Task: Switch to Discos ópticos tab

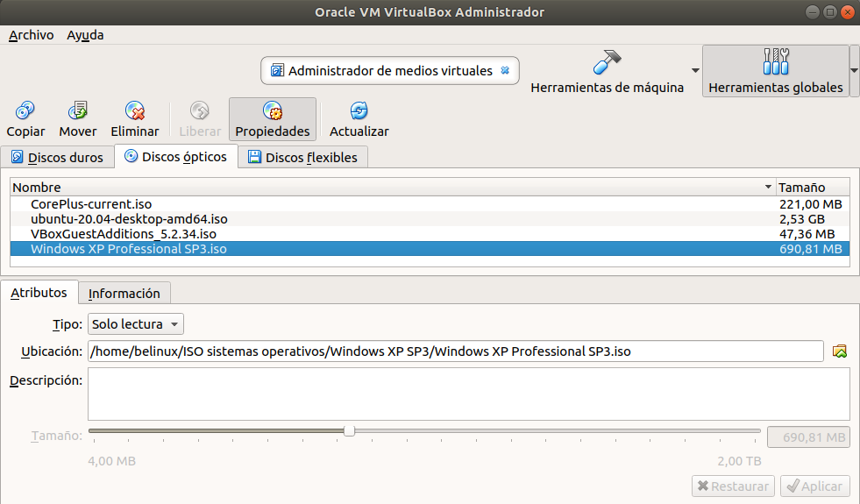Action: tap(176, 157)
